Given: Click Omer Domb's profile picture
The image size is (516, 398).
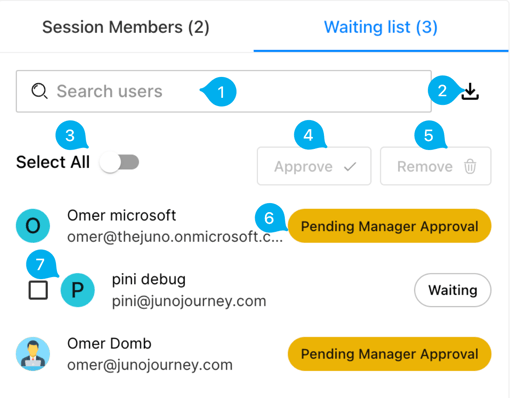Looking at the screenshot, I should (x=33, y=354).
